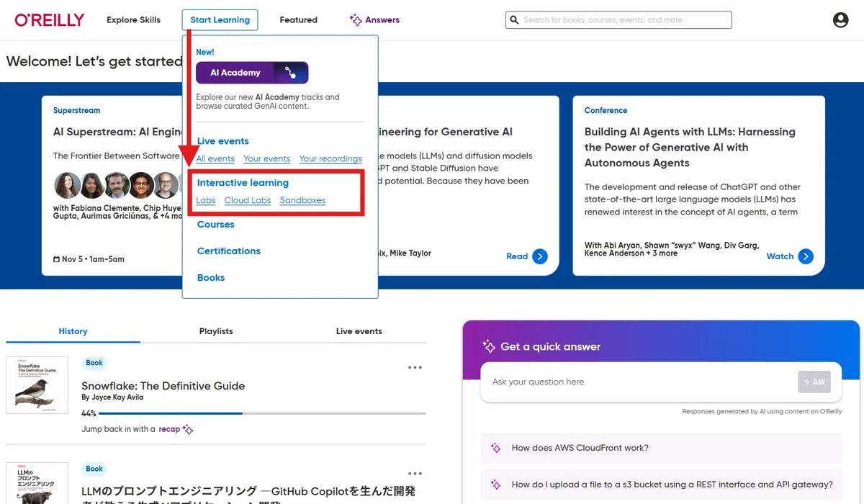The height and width of the screenshot is (504, 864).
Task: Open the All events link
Action: coord(215,159)
